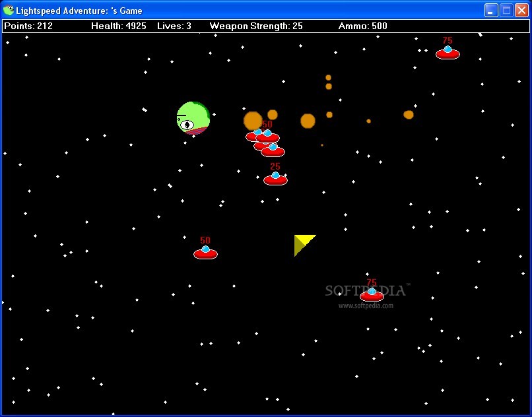
Task: Click the yellow triangle spaceship
Action: (305, 245)
